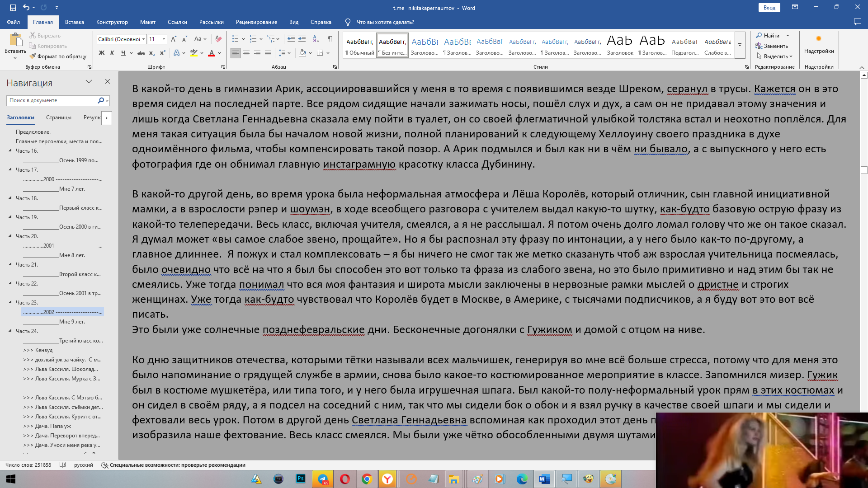Show paragraph marks with pilcrow icon
Image resolution: width=868 pixels, height=488 pixels.
[x=330, y=39]
